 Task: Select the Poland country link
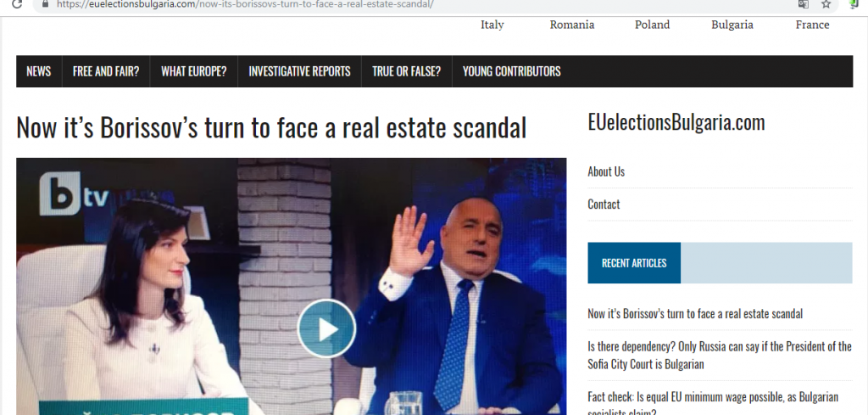click(652, 25)
